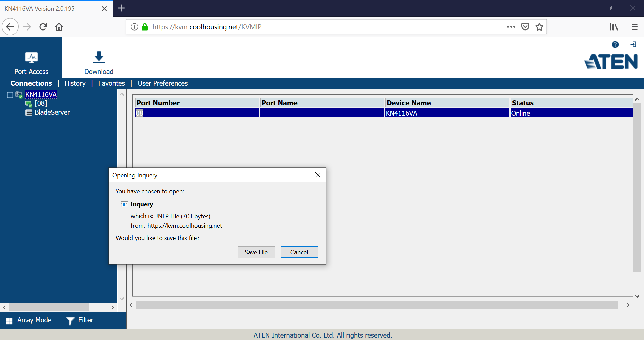This screenshot has width=644, height=362.
Task: Click the KN4116VA device name cell
Action: (447, 113)
